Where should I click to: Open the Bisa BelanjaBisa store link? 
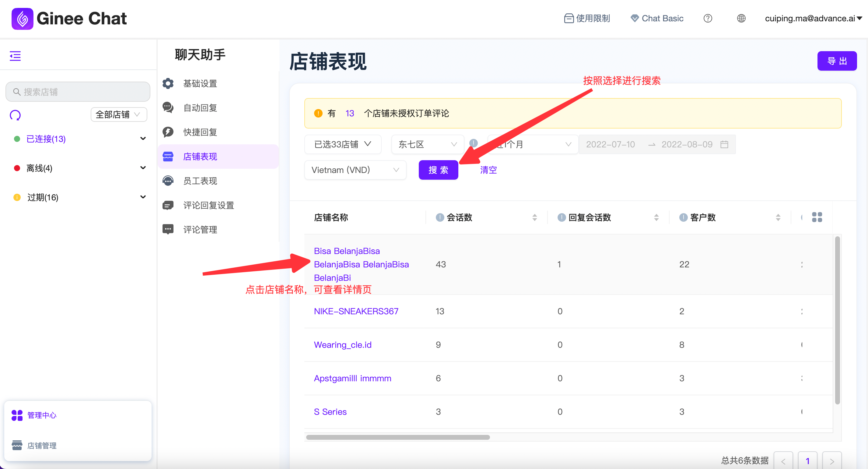coord(361,264)
